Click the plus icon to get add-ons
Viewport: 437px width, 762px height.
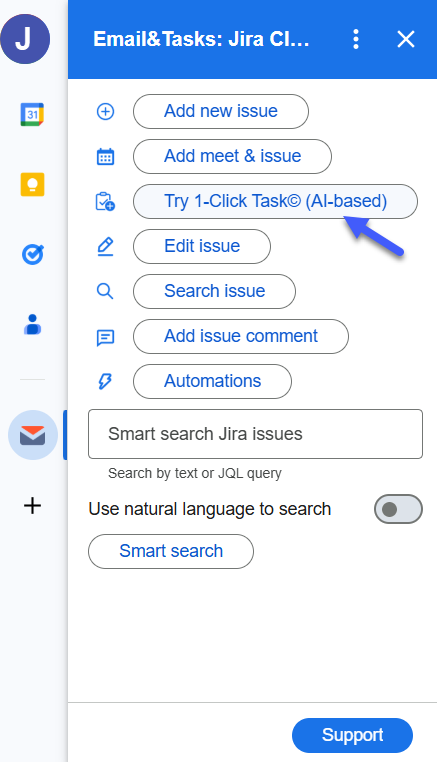tap(32, 506)
